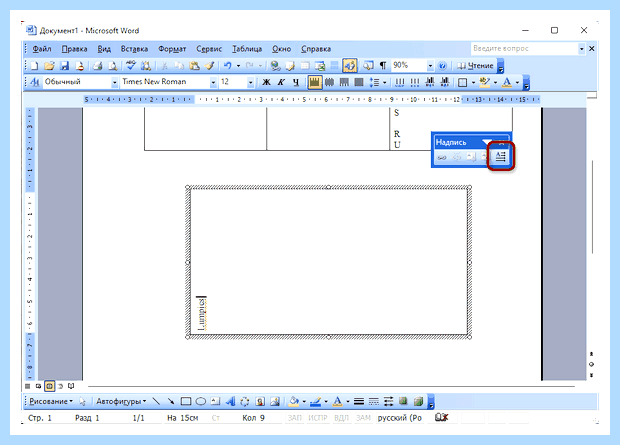Open the Times New Roman font dropdown

pyautogui.click(x=213, y=82)
